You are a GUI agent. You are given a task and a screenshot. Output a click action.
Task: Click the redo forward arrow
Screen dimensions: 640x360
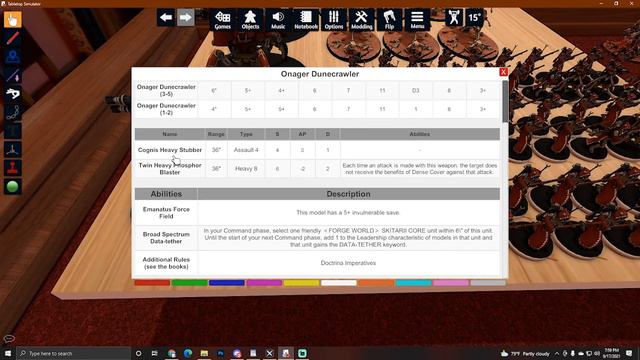point(185,18)
